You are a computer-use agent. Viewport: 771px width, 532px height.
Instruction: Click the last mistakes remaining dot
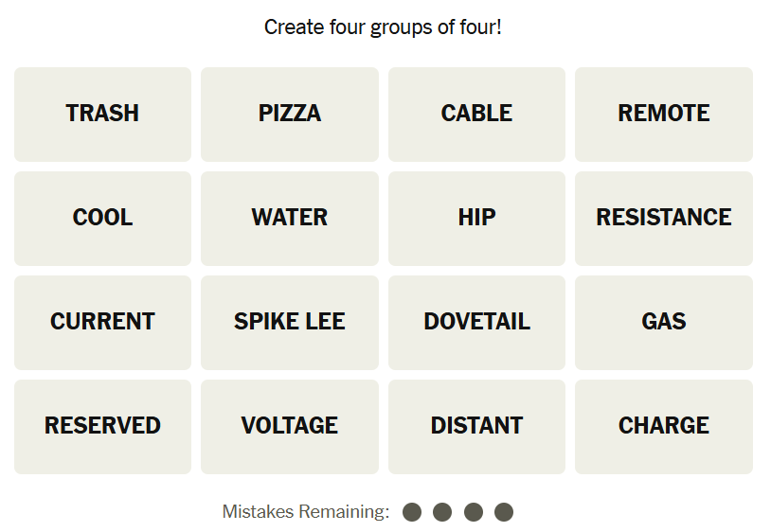tap(504, 512)
